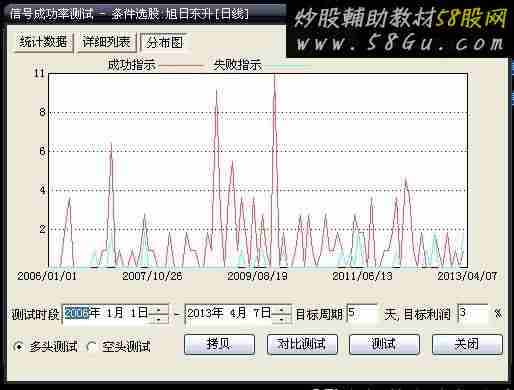
Task: Switch to the 统计数据 tab
Action: [x=43, y=43]
